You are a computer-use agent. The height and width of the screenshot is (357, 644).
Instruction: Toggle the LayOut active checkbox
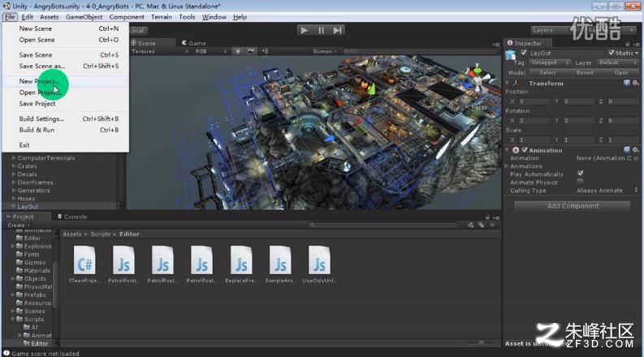(x=524, y=53)
